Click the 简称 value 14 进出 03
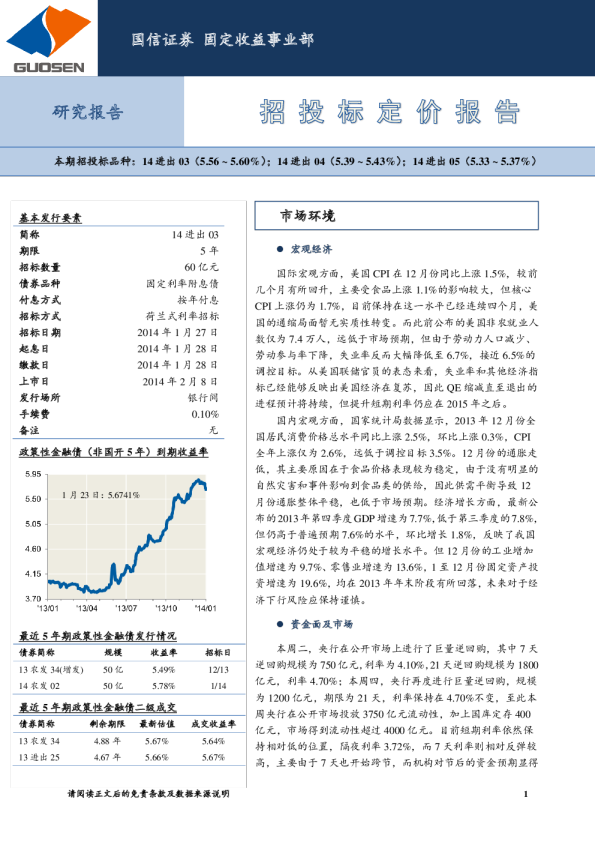The height and width of the screenshot is (842, 595). [x=195, y=235]
